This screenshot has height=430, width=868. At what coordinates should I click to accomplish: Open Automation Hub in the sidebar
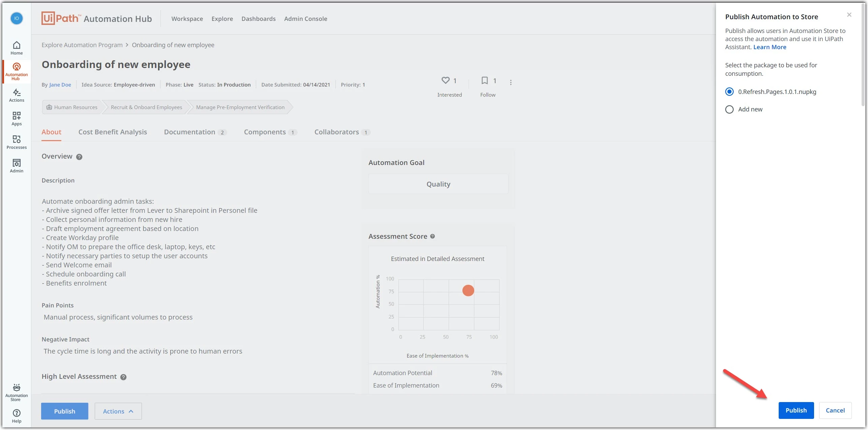pos(17,71)
